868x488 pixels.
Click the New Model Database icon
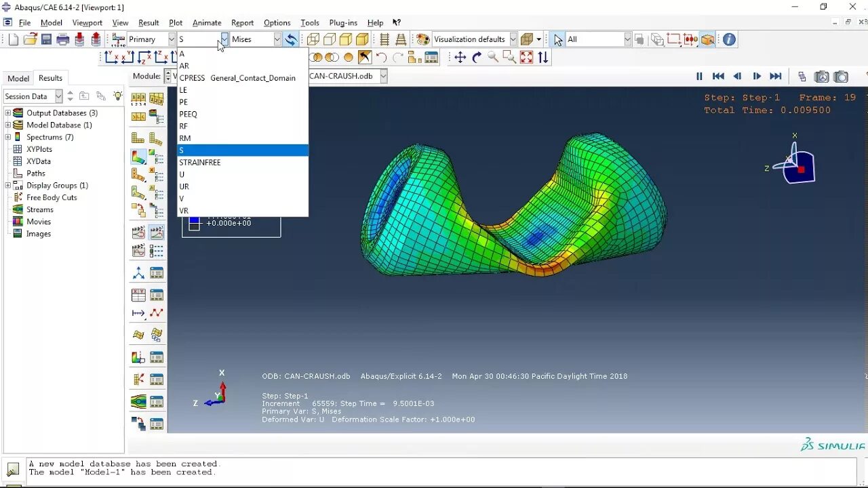[x=14, y=39]
